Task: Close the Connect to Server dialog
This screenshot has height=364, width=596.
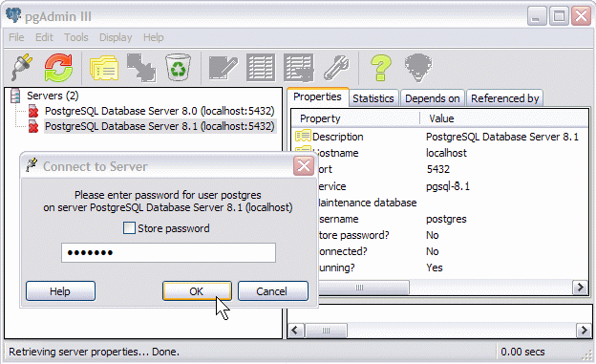Action: 304,166
